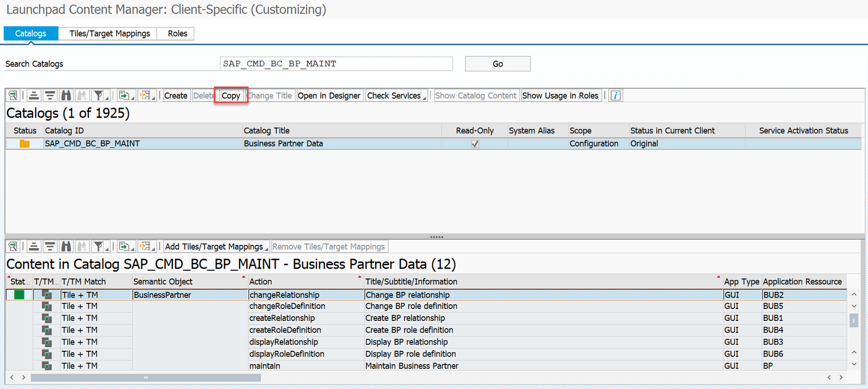Click Find binoculars in Catalogs toolbar
Screen dimensions: 868x389
coord(66,96)
